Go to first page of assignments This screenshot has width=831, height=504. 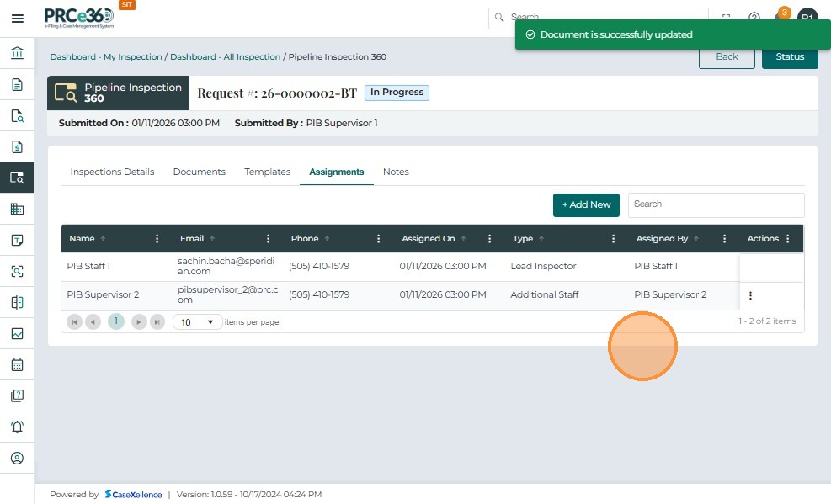(x=75, y=322)
